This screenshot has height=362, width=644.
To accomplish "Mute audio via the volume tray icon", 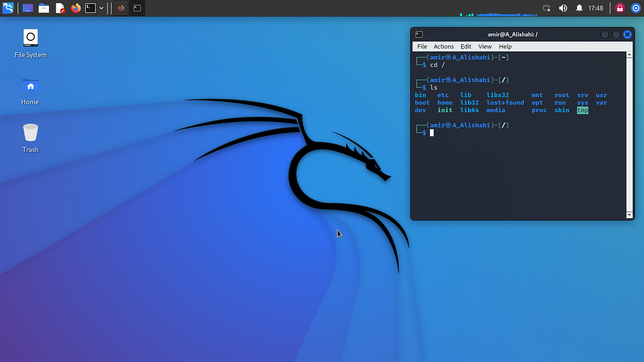I will coord(561,8).
